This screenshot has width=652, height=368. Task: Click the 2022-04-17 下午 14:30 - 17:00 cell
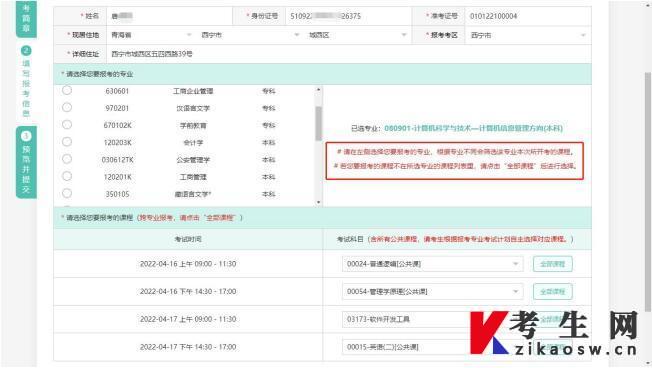click(x=188, y=347)
